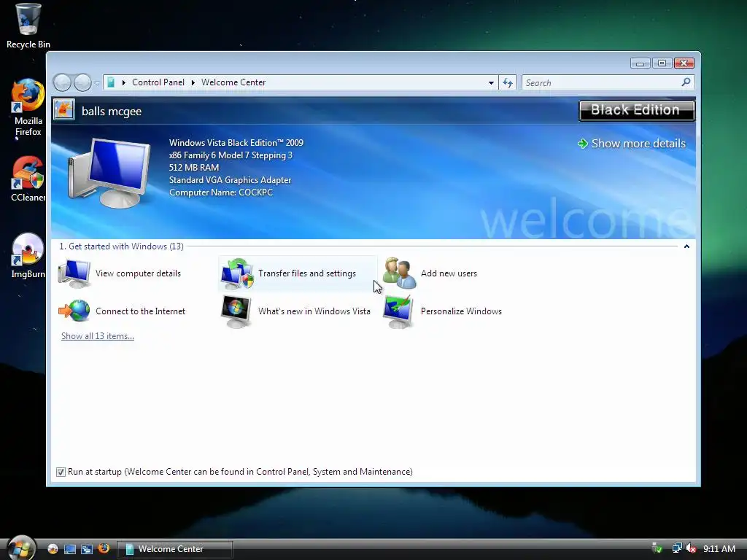Click the Welcome Center breadcrumb

tap(233, 82)
